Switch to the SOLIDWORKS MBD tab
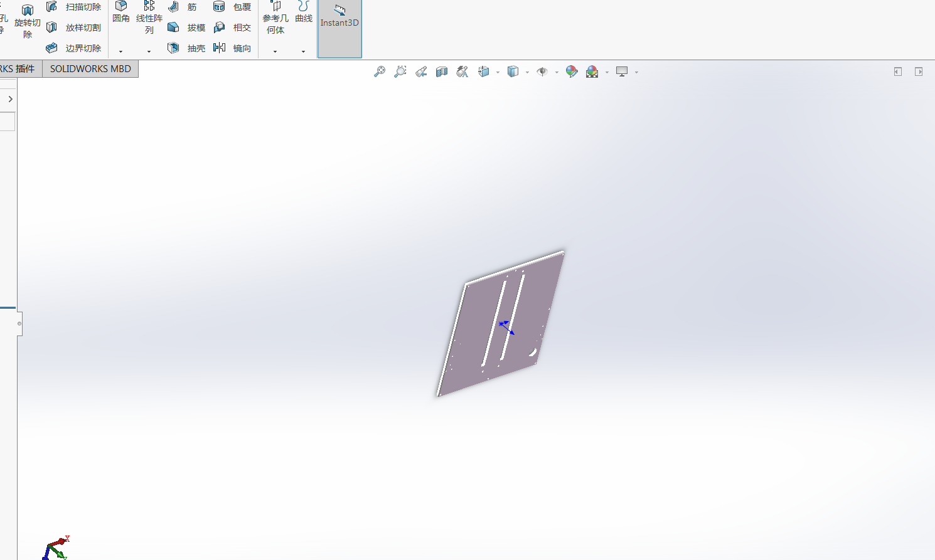 [90, 69]
